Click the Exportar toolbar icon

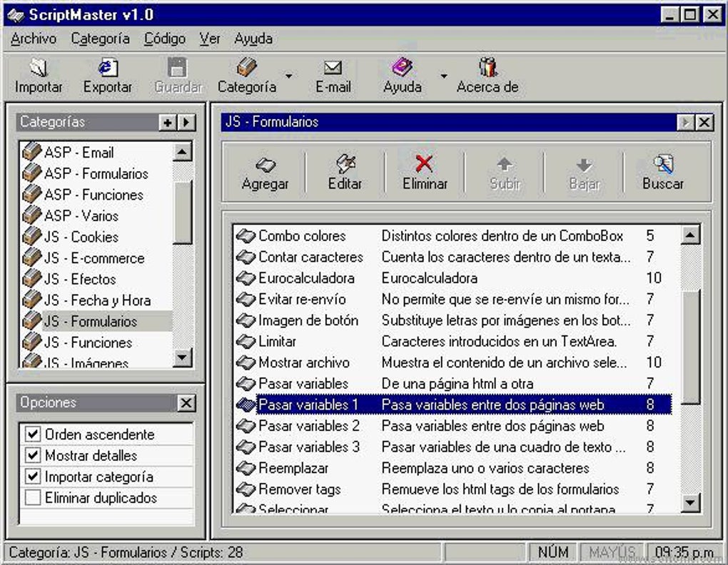point(107,74)
